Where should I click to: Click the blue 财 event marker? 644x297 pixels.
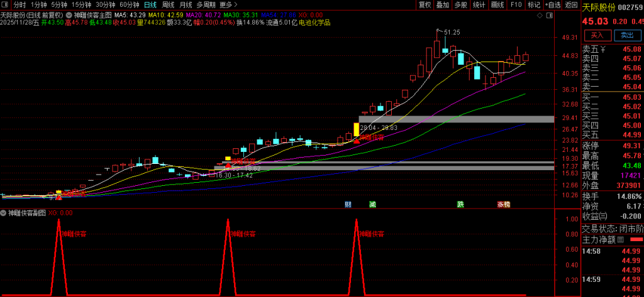pyautogui.click(x=347, y=204)
